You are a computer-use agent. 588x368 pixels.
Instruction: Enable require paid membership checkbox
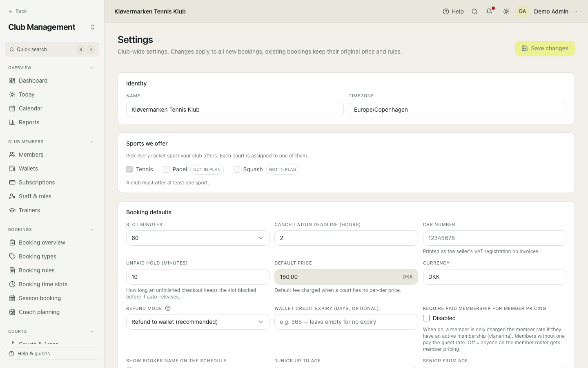426,318
